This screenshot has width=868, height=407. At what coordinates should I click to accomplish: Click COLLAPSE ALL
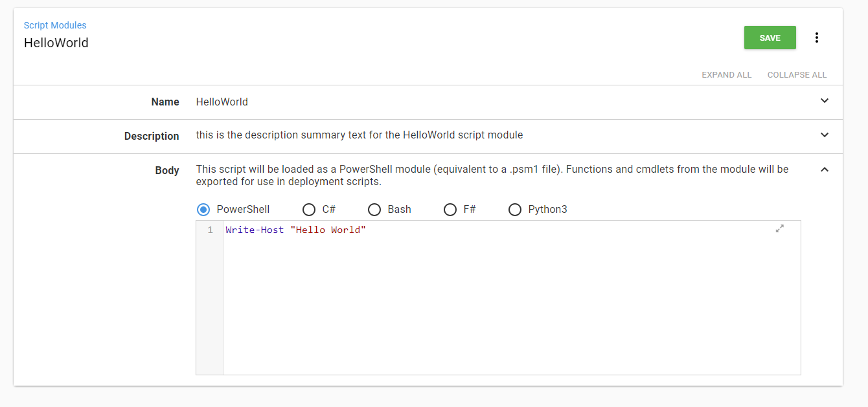tap(797, 74)
